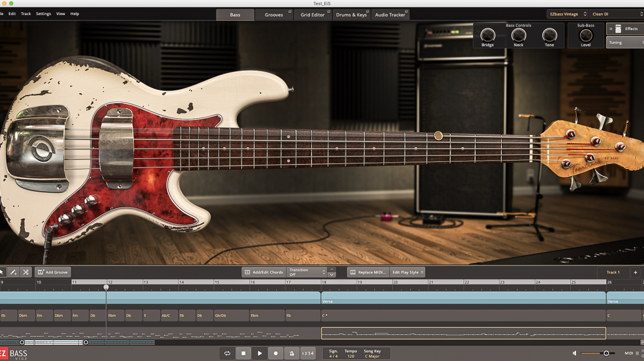This screenshot has height=361, width=644.
Task: Stop playback with the stop button
Action: point(244,353)
